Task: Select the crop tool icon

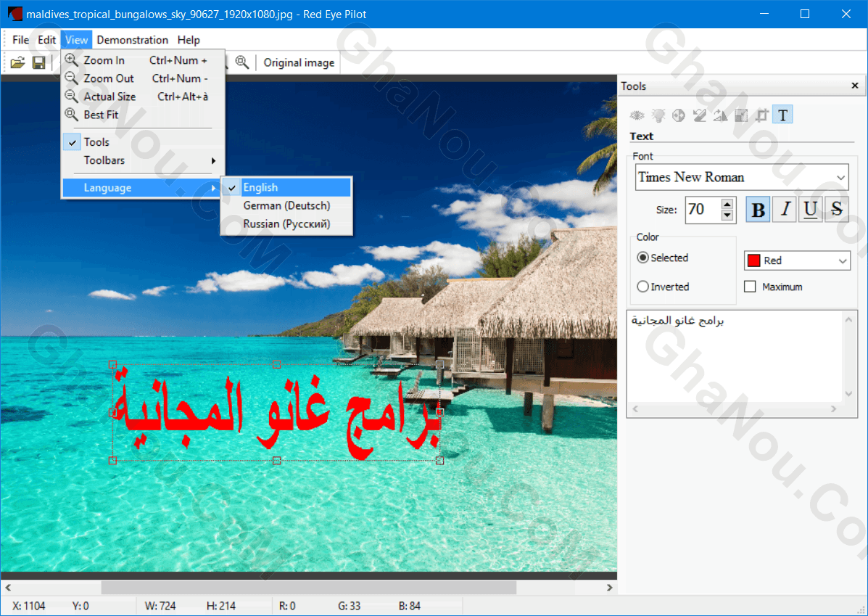Action: (762, 115)
